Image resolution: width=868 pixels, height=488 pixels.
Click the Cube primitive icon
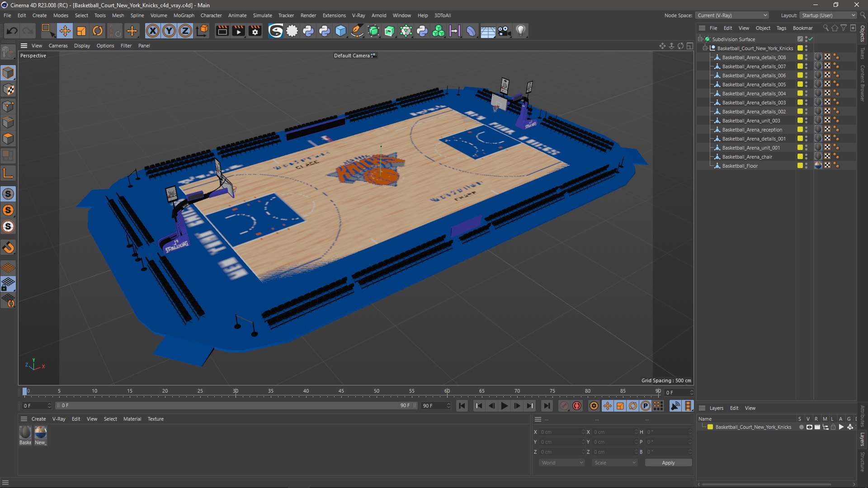341,31
